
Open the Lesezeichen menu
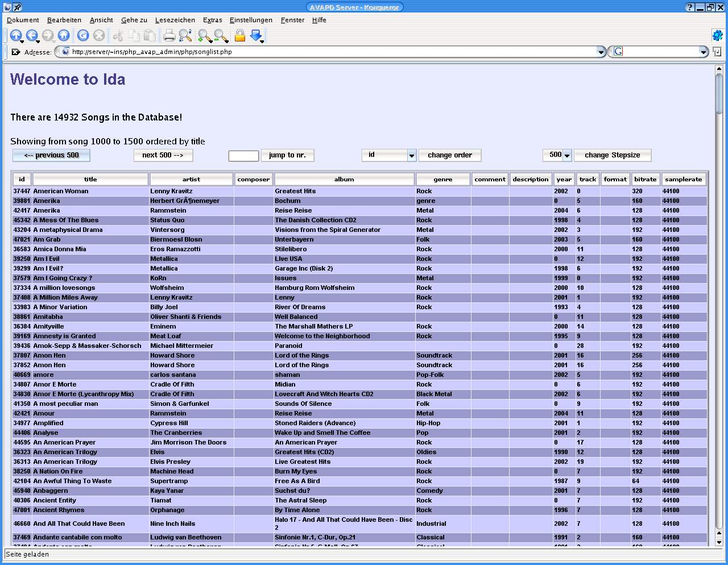point(175,20)
